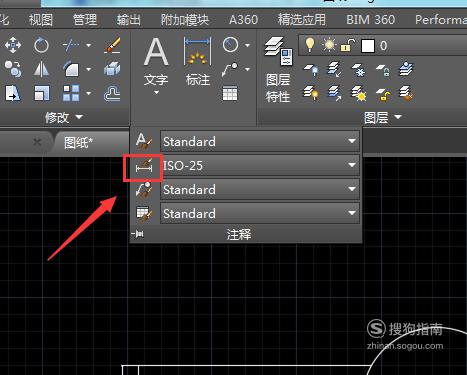Image resolution: width=467 pixels, height=375 pixels.
Task: Toggle layer 0 lock padlock icon
Action: coord(347,45)
